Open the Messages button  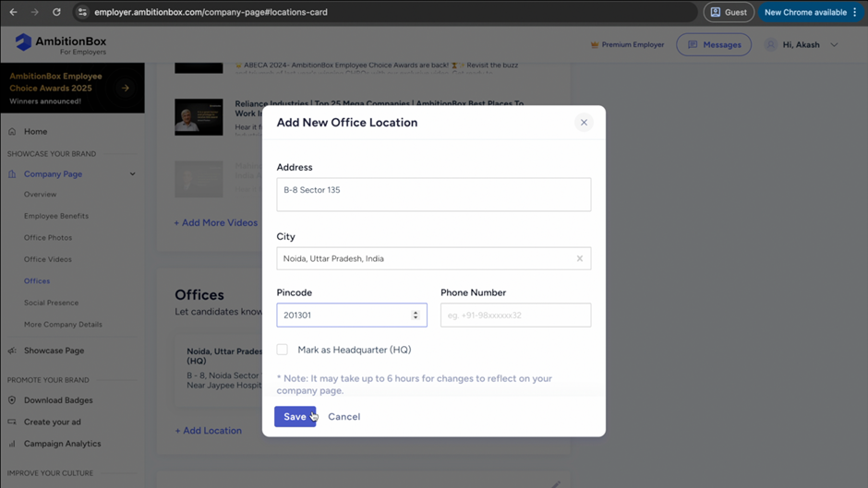coord(714,44)
